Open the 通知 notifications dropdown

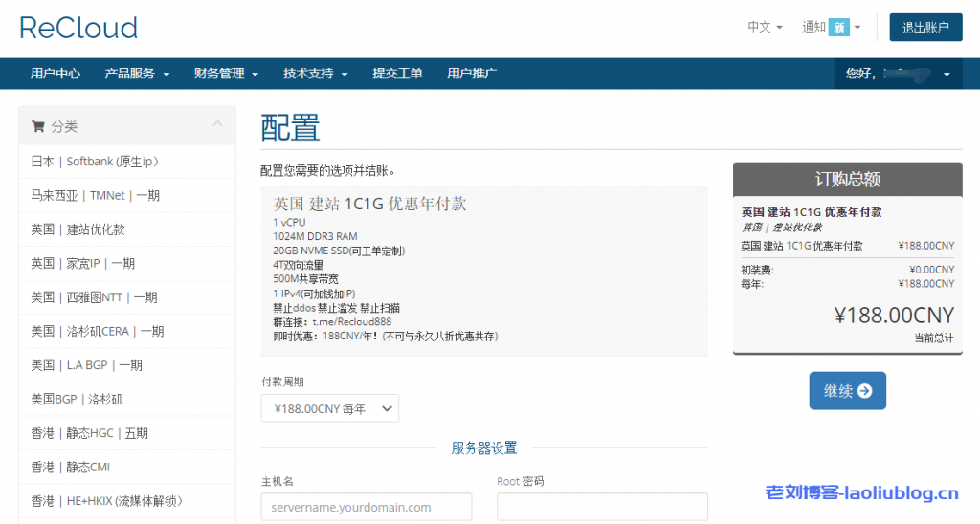[x=832, y=27]
